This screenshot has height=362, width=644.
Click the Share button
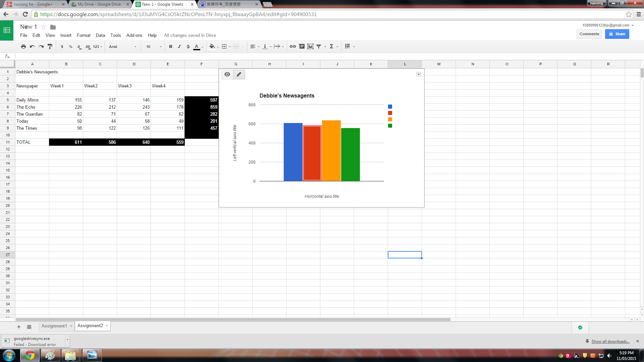(x=617, y=34)
